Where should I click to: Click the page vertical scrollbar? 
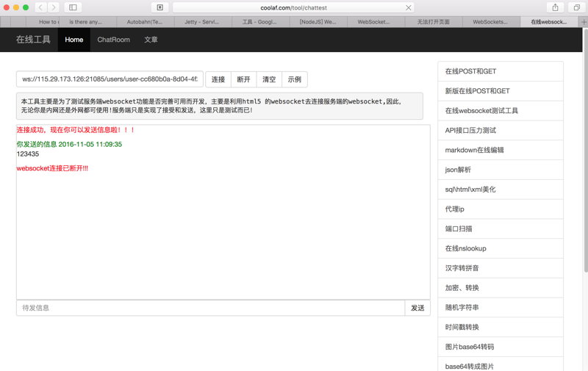pos(585,150)
